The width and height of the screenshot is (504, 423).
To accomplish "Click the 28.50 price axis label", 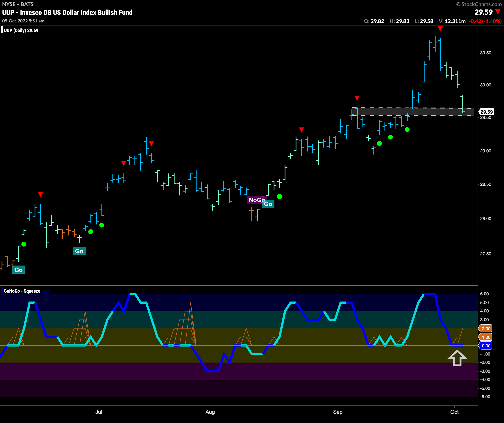I will [x=486, y=184].
